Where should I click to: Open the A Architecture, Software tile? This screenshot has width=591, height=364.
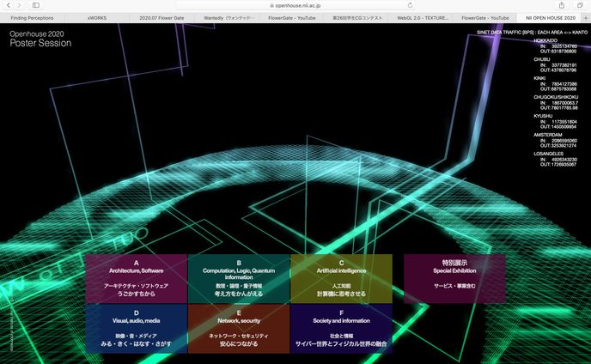(x=137, y=277)
